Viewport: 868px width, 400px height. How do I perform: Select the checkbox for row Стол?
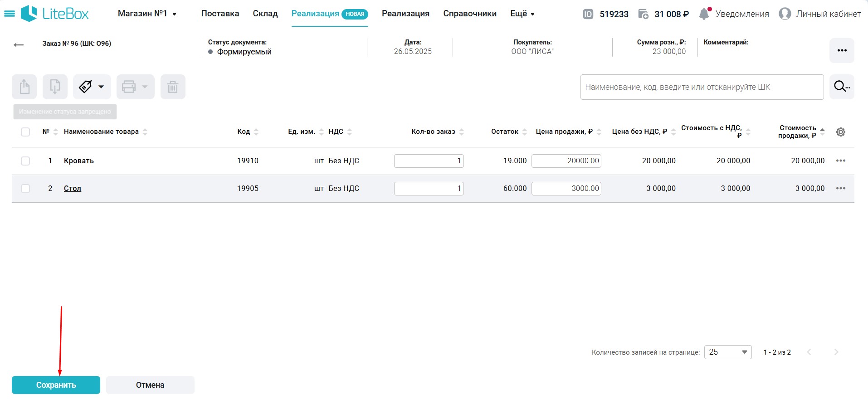tap(25, 189)
